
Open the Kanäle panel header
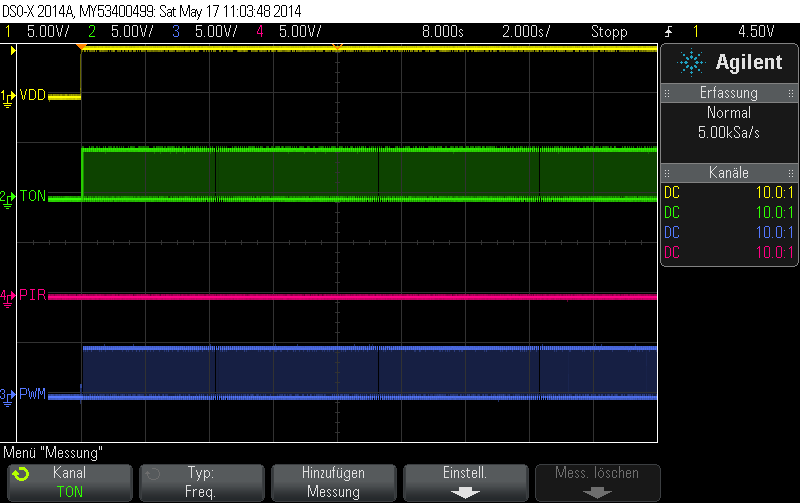click(x=728, y=173)
